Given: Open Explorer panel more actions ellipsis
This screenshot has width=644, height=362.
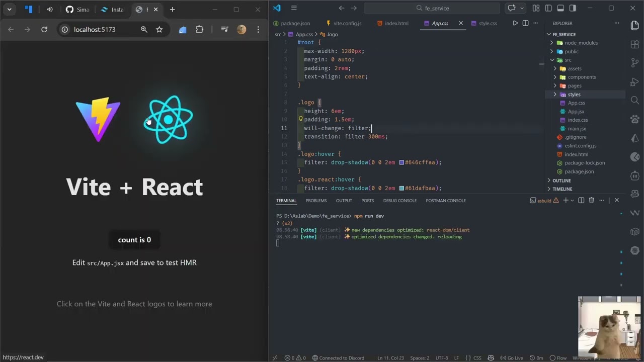Looking at the screenshot, I should tap(616, 23).
